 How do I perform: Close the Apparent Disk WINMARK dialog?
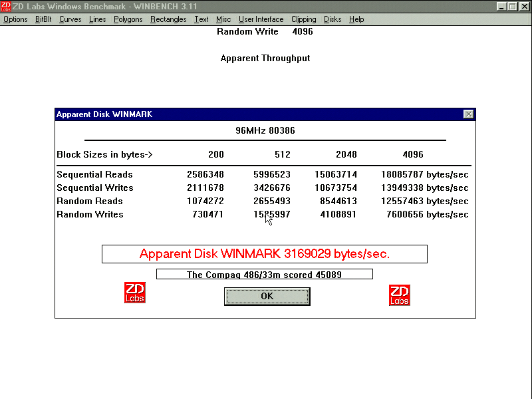pos(468,114)
